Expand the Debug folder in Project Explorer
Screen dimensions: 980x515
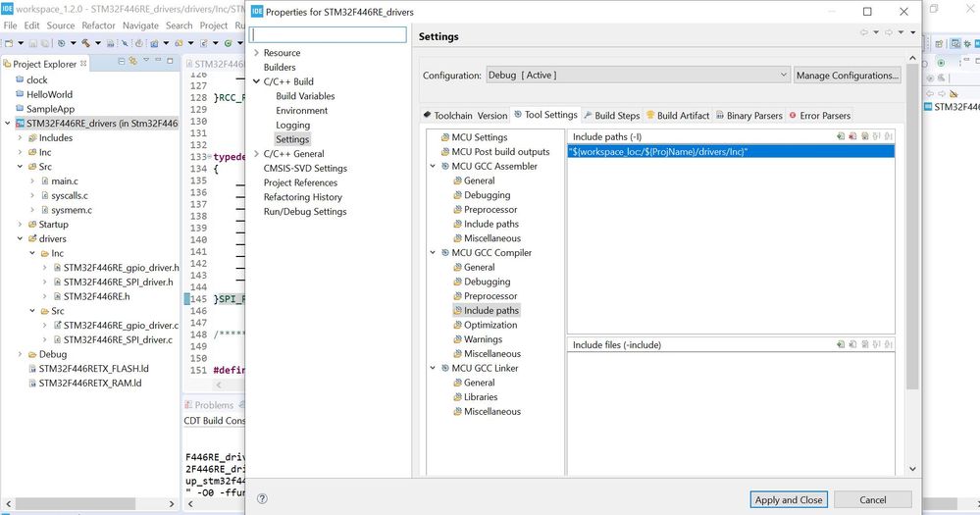(x=20, y=354)
